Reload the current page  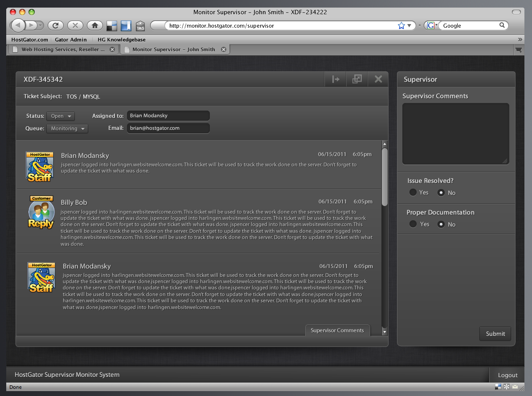[56, 25]
